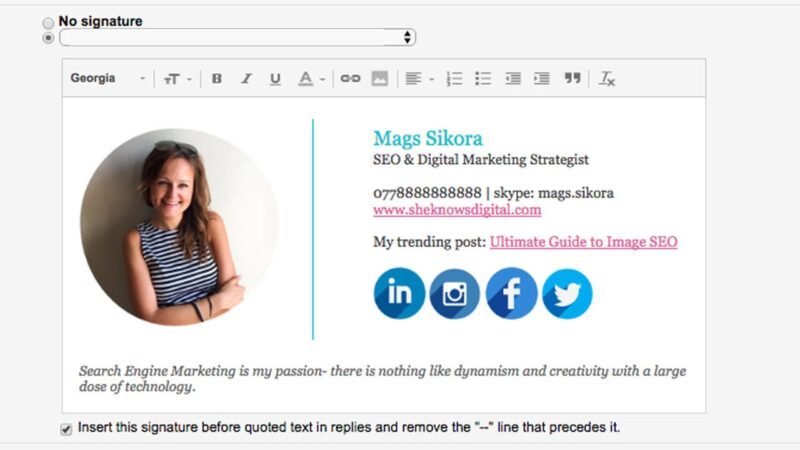Open the www.sheknowsdigital.com link
This screenshot has width=800, height=450.
point(457,210)
